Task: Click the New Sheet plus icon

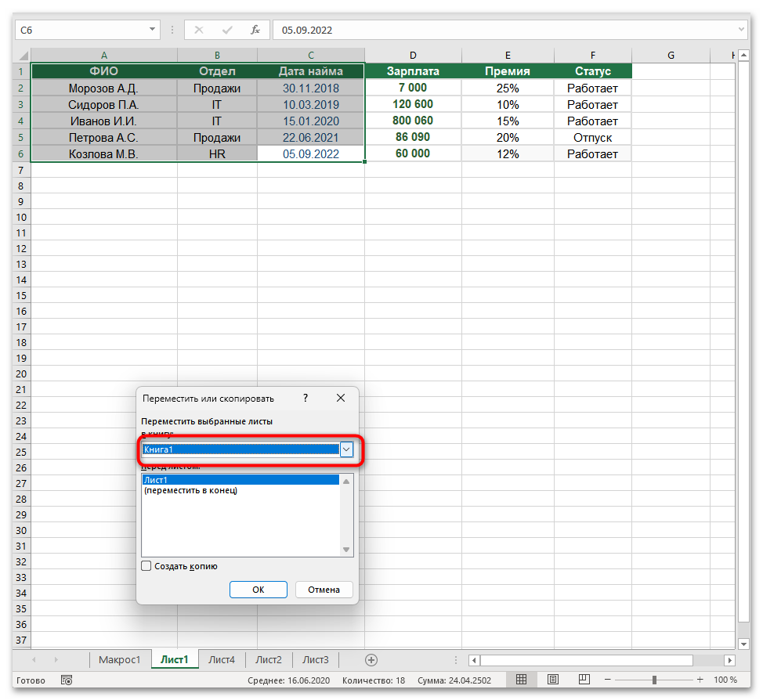Action: 371,660
